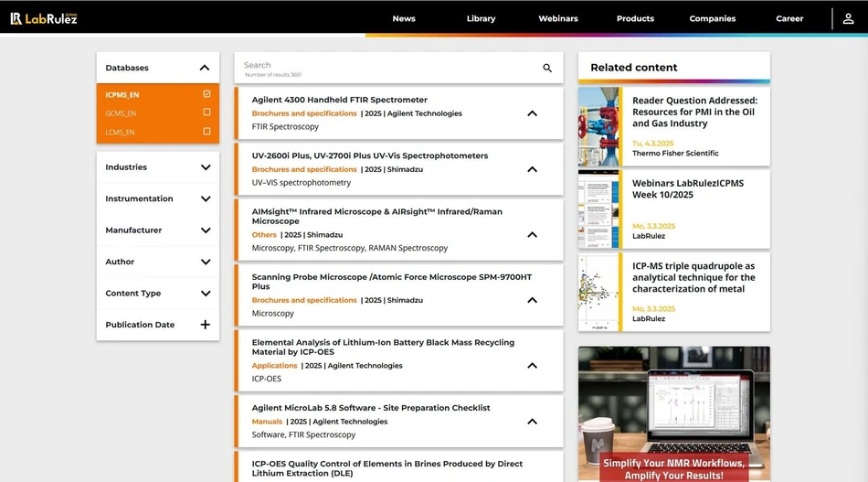The height and width of the screenshot is (482, 868).
Task: Open the News menu
Action: pos(404,18)
